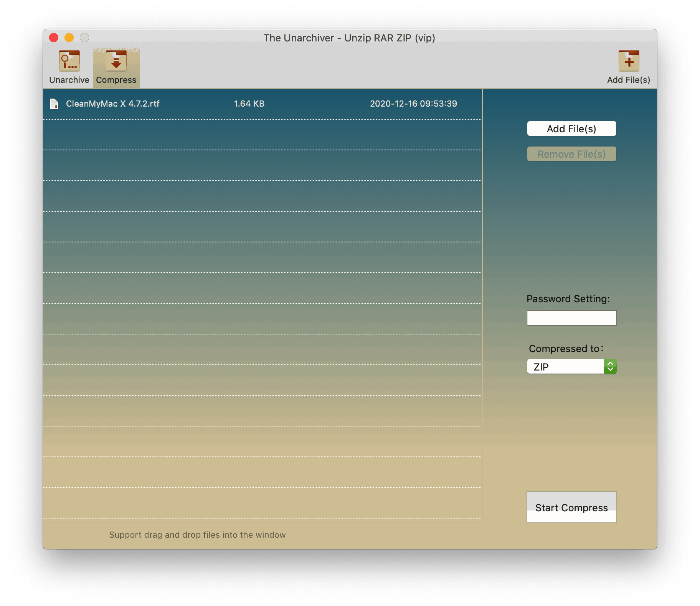Select the CleanMyMac X 4.7.2.rtf file name
This screenshot has height=606, width=700.
click(112, 104)
